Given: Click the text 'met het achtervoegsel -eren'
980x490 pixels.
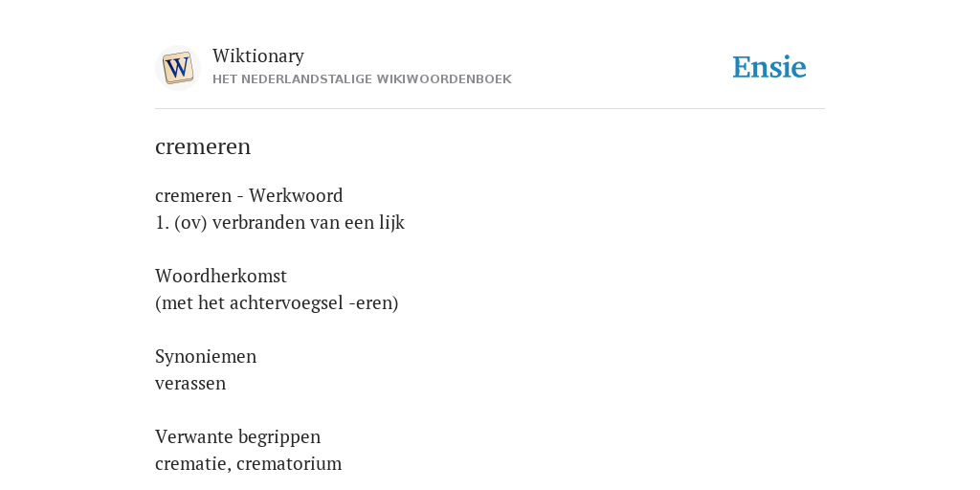Looking at the screenshot, I should point(277,303).
